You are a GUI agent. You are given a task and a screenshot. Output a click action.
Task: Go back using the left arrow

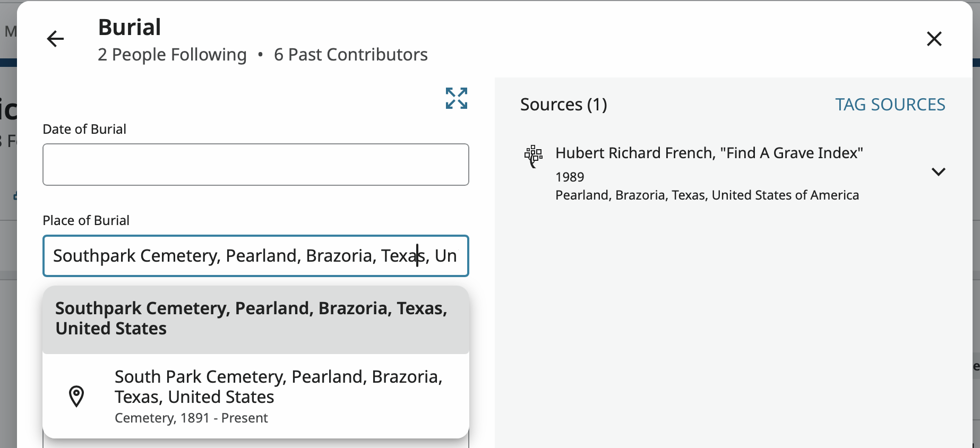click(55, 39)
